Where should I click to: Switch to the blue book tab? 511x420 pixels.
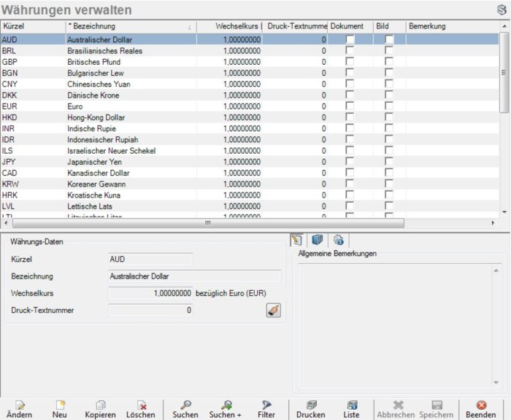pyautogui.click(x=317, y=240)
